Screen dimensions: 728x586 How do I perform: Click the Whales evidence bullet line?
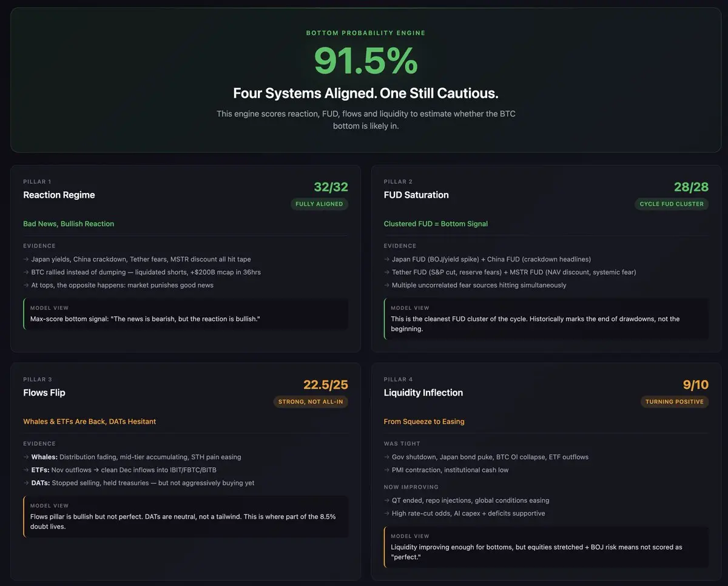[x=132, y=457]
